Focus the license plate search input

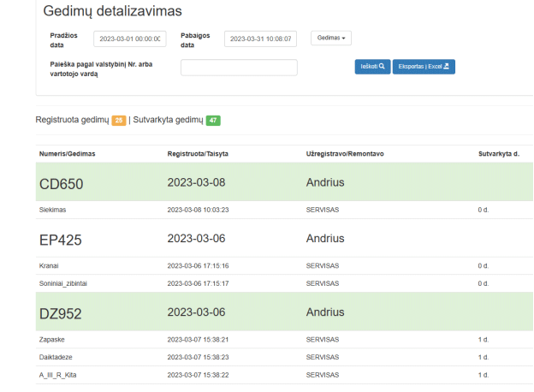[239, 68]
